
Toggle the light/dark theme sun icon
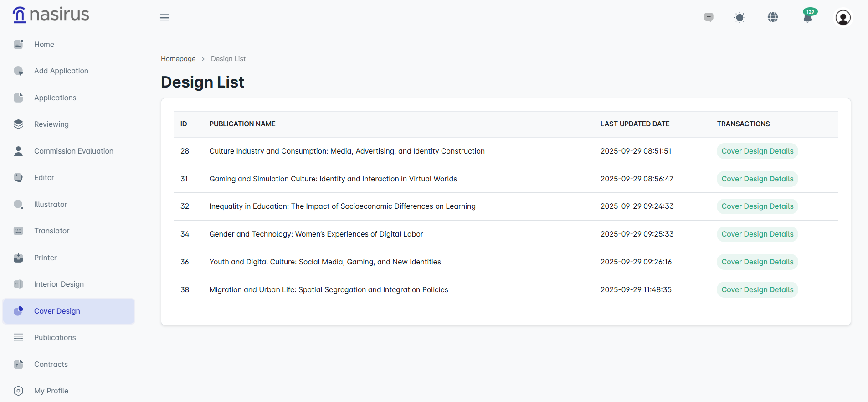click(x=740, y=18)
